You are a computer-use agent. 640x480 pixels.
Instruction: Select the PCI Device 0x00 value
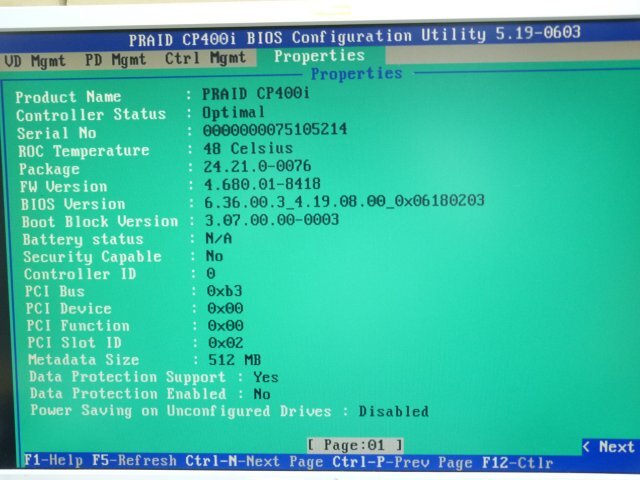pyautogui.click(x=225, y=308)
